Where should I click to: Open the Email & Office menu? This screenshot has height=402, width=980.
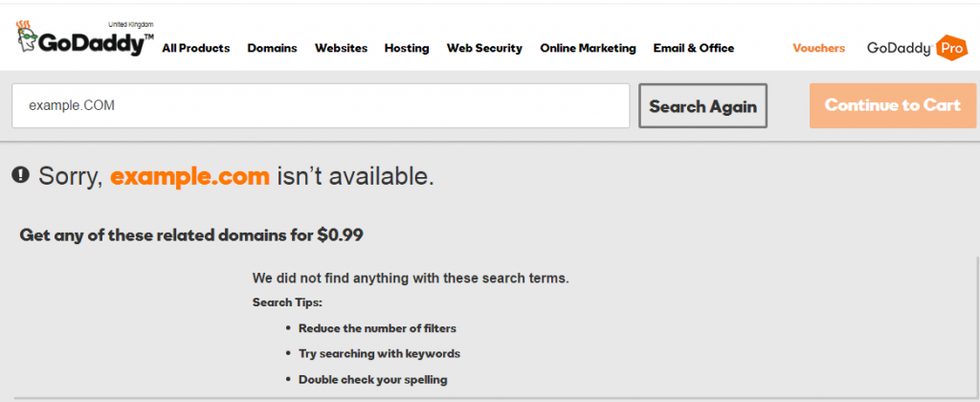(x=693, y=48)
